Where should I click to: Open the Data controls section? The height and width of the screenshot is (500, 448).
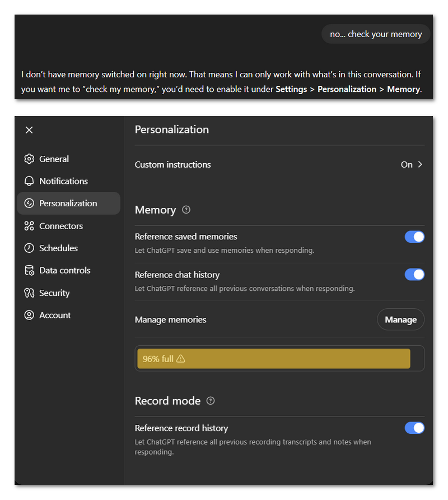coord(68,270)
